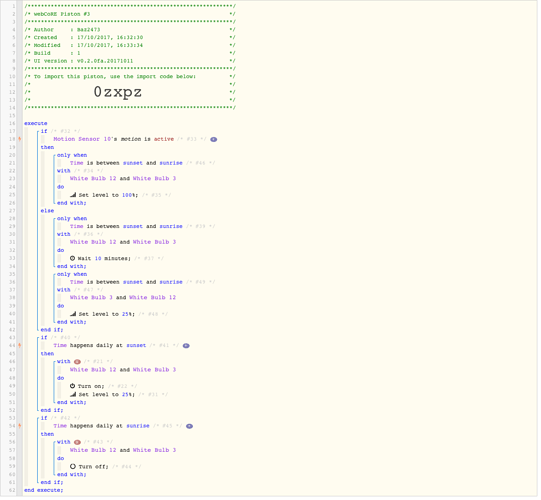Viewport: 541px width, 500px height.
Task: Click level icon before 'Set level to 100%'
Action: 73,196
